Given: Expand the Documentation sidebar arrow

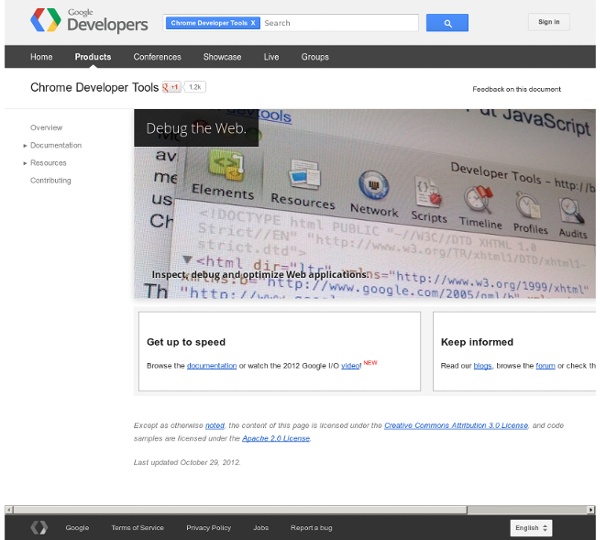Looking at the screenshot, I should coord(25,146).
